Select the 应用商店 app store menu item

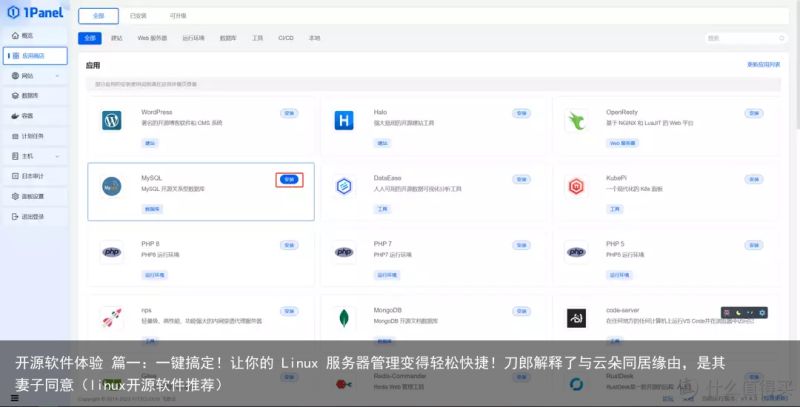[x=35, y=56]
